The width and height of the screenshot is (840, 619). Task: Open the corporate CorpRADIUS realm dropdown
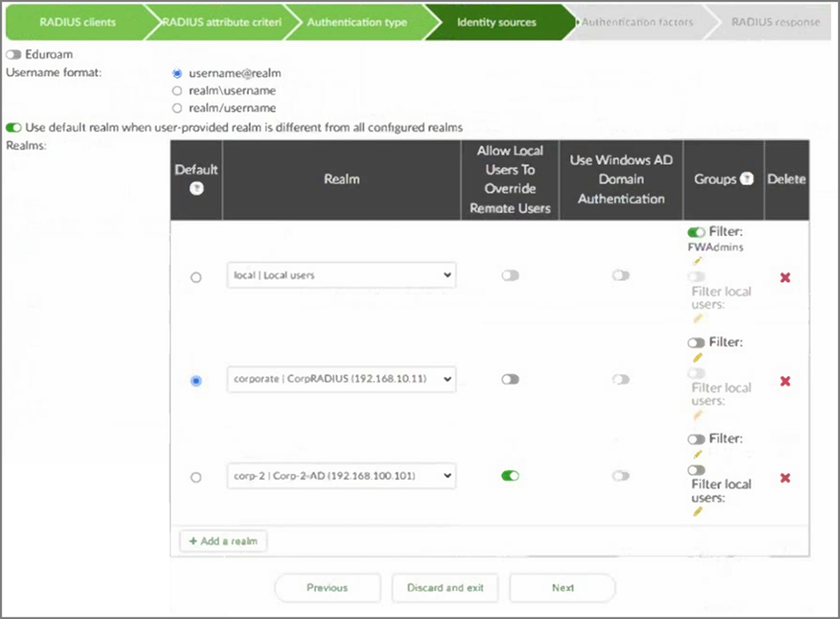click(x=341, y=379)
